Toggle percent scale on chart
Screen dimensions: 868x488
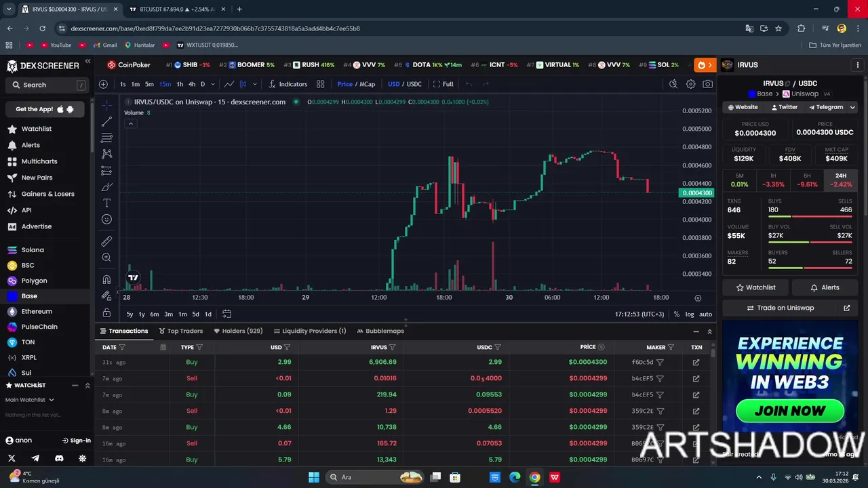click(676, 314)
